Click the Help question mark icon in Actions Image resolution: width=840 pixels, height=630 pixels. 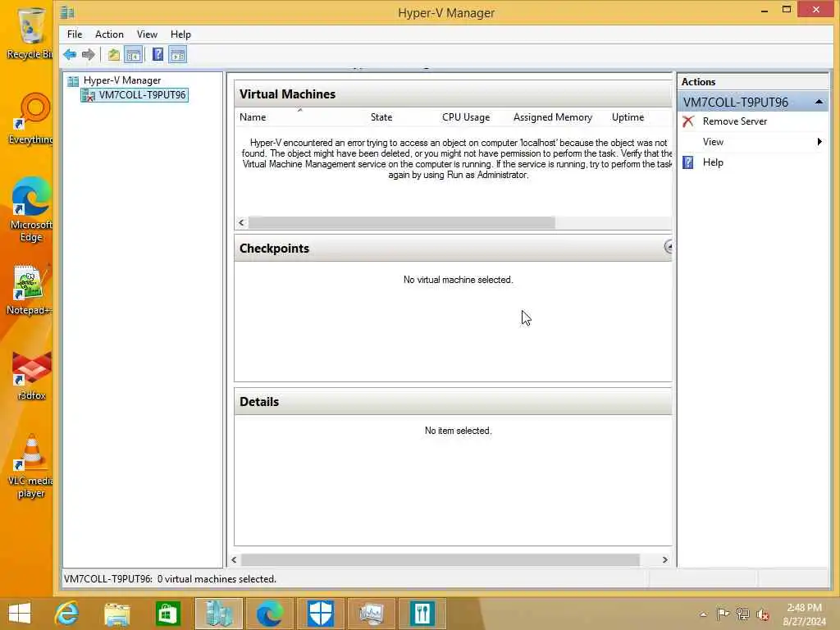click(x=688, y=162)
